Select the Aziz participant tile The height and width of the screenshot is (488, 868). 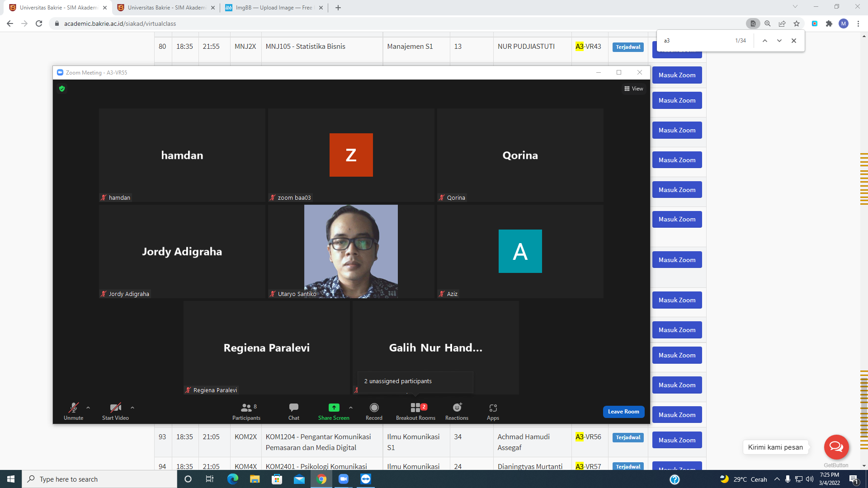(520, 251)
